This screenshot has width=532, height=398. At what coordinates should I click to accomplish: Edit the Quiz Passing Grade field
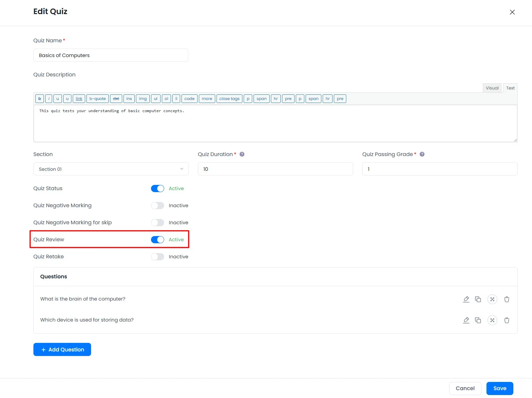point(439,169)
